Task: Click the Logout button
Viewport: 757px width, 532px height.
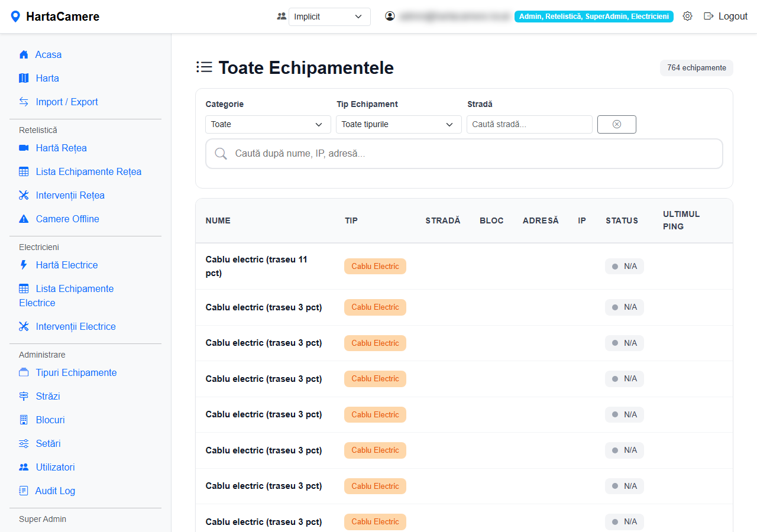Action: pos(726,17)
